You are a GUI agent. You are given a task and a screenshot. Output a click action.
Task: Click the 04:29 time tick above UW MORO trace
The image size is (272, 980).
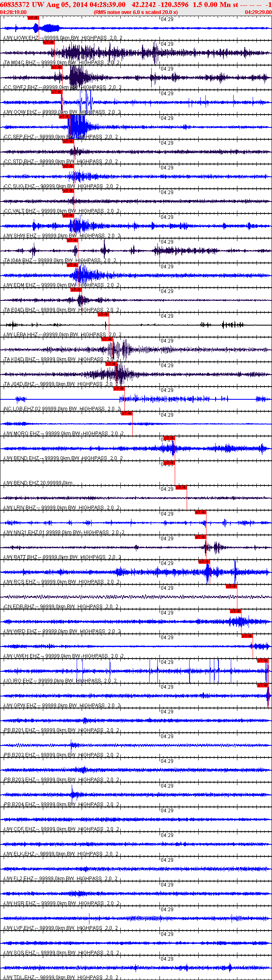point(167,415)
